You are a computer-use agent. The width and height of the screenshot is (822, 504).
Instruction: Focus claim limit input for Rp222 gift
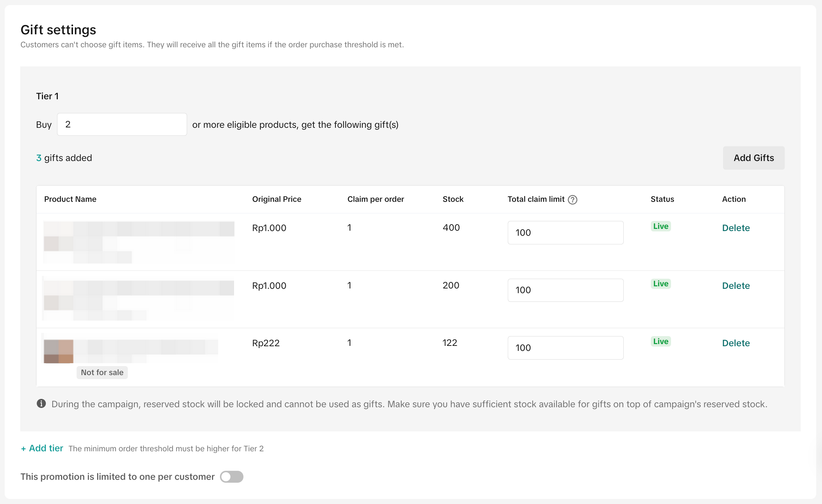(565, 348)
